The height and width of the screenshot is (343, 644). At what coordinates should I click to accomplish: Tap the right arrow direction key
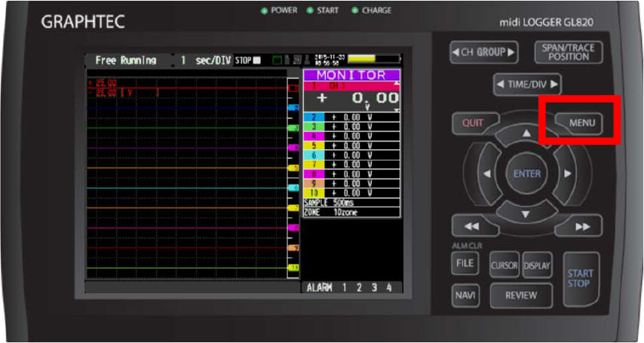point(567,173)
